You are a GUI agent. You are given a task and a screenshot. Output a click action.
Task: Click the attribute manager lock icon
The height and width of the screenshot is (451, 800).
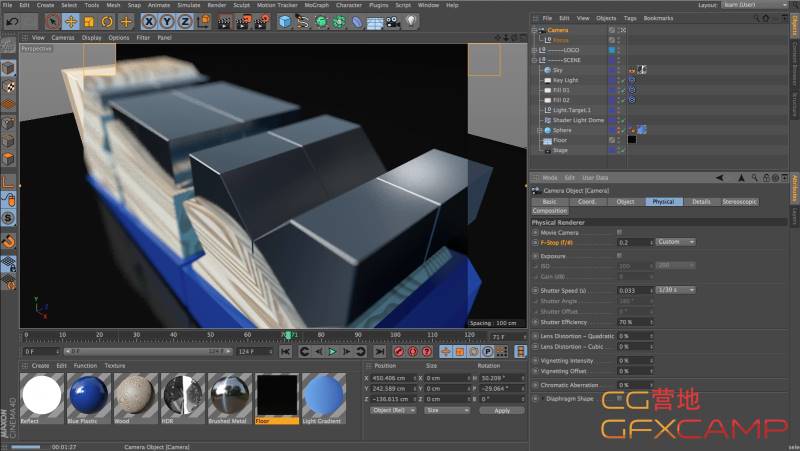pos(766,178)
